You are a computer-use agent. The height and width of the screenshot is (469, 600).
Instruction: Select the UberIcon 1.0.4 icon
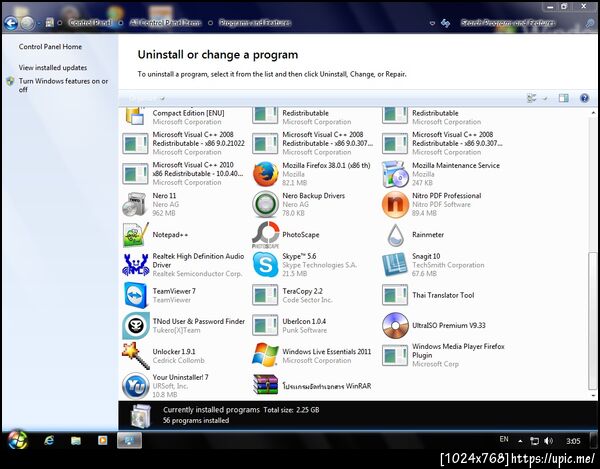tap(265, 325)
